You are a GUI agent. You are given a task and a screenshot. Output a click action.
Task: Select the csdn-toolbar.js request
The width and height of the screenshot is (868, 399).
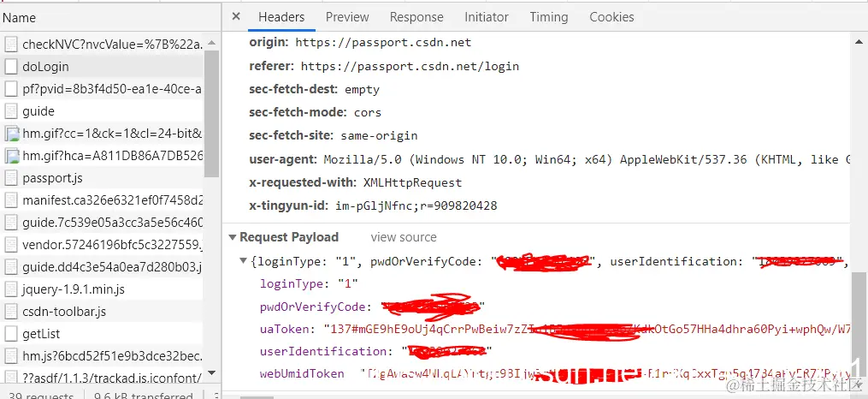coord(103,312)
